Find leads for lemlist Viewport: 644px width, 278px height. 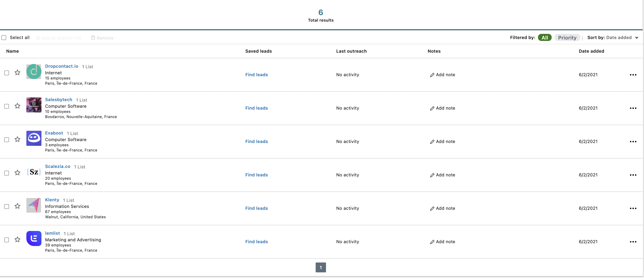257,242
